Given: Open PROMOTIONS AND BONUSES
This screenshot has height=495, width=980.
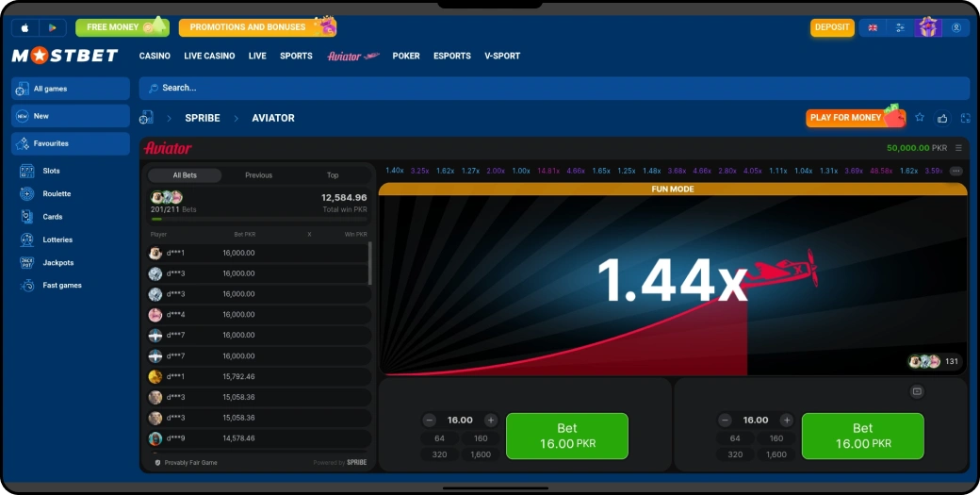Looking at the screenshot, I should [x=257, y=27].
